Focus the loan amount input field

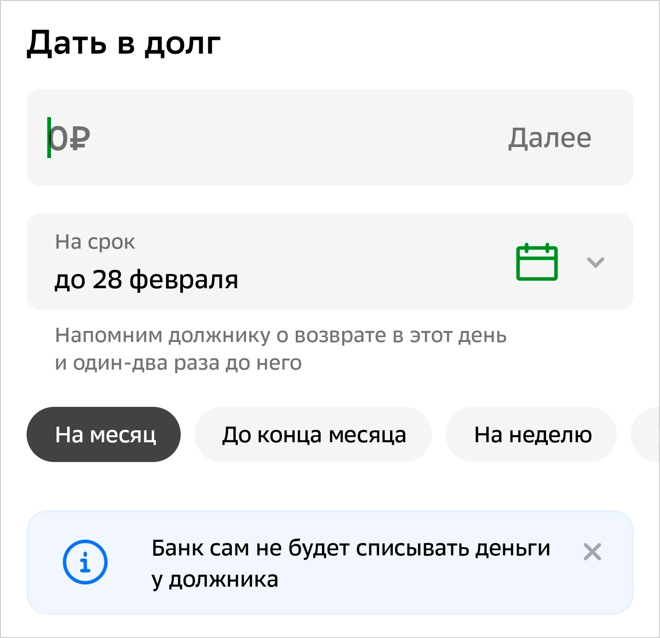(x=280, y=138)
